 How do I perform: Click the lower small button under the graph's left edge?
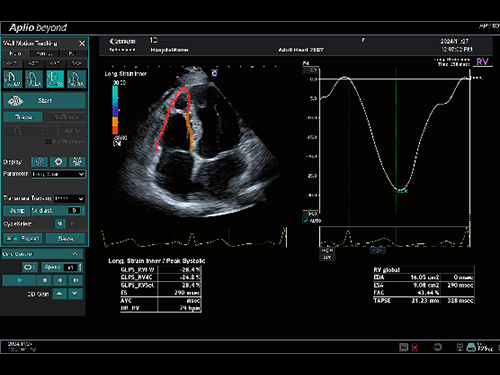coord(327,258)
